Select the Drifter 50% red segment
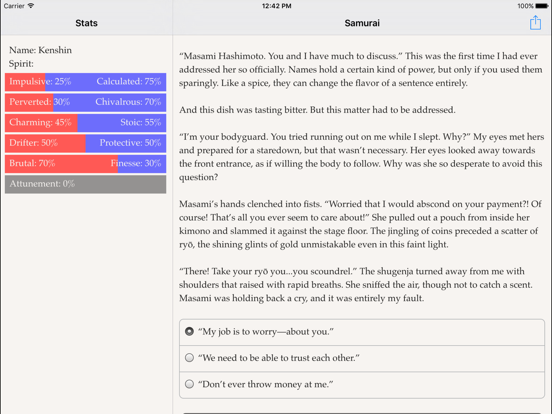Screen dimensions: 552x414 click(x=45, y=143)
